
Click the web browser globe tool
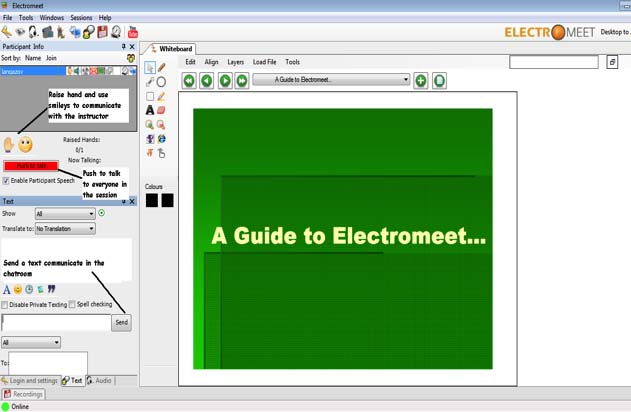point(161,139)
